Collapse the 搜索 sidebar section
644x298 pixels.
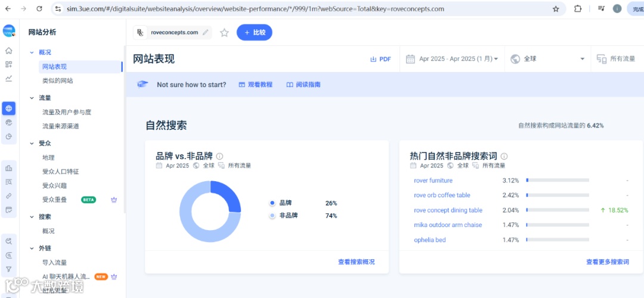tap(32, 217)
